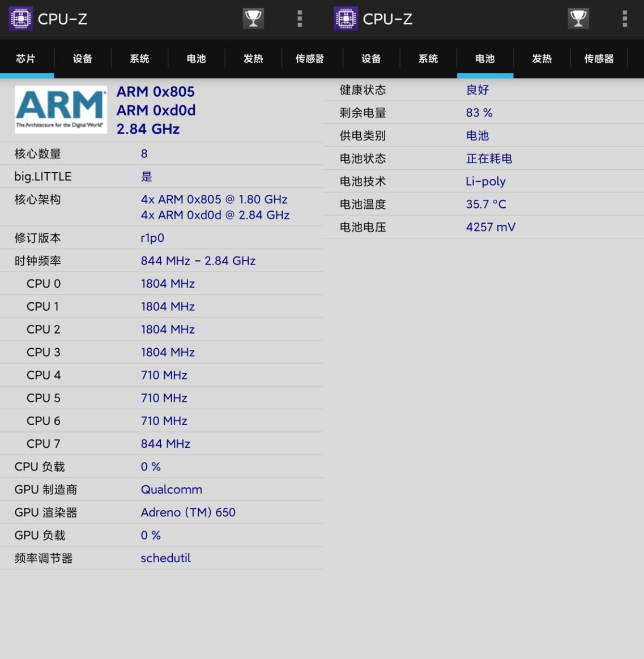Click the CPU 0 frequency value

(168, 284)
